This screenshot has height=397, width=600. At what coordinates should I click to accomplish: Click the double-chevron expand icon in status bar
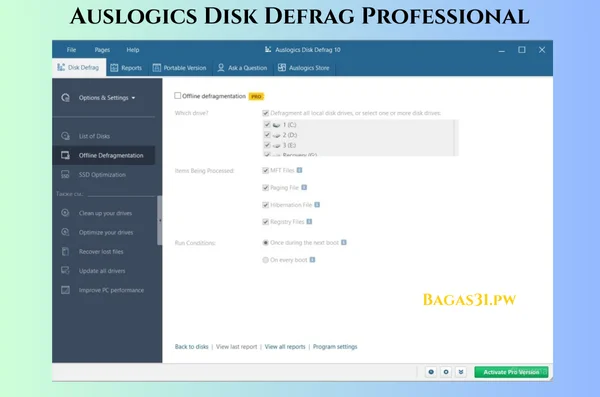[x=461, y=372]
